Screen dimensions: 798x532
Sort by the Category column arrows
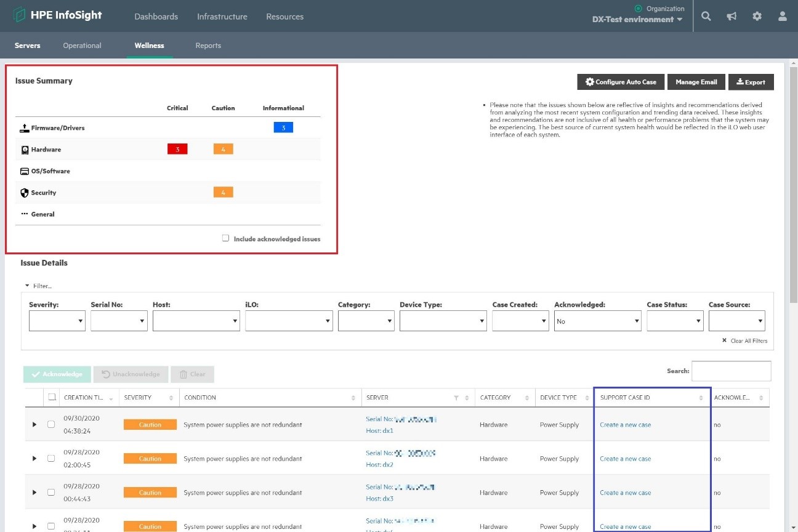click(527, 398)
